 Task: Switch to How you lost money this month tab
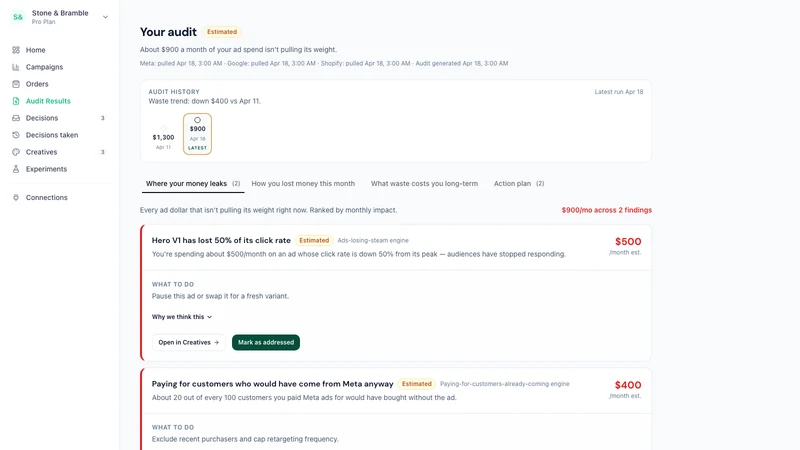point(303,184)
